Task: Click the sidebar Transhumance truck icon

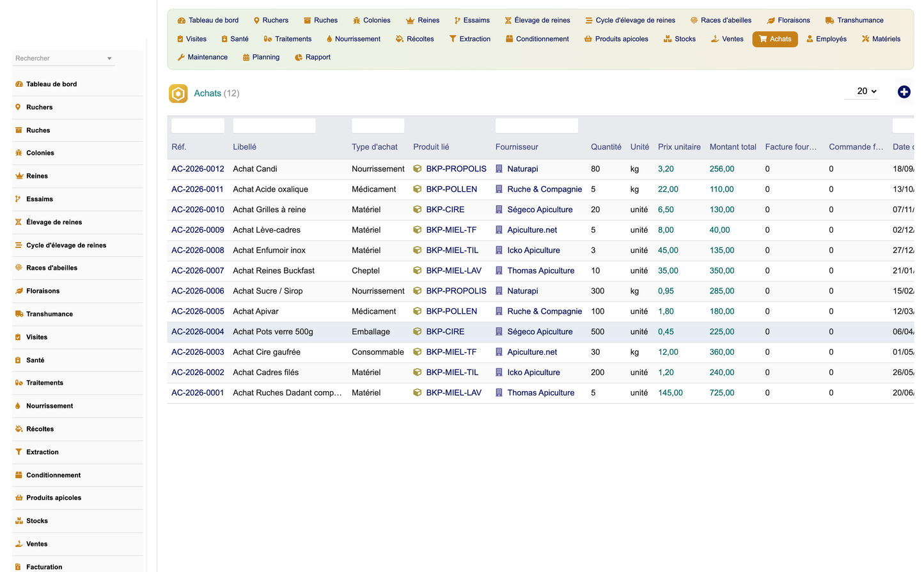Action: coord(19,314)
